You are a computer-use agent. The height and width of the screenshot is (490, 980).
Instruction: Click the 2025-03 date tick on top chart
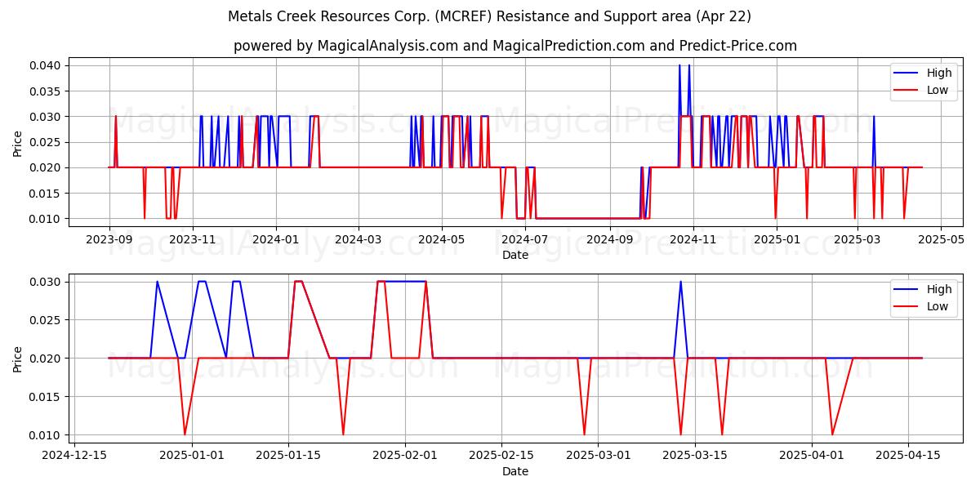tap(856, 238)
